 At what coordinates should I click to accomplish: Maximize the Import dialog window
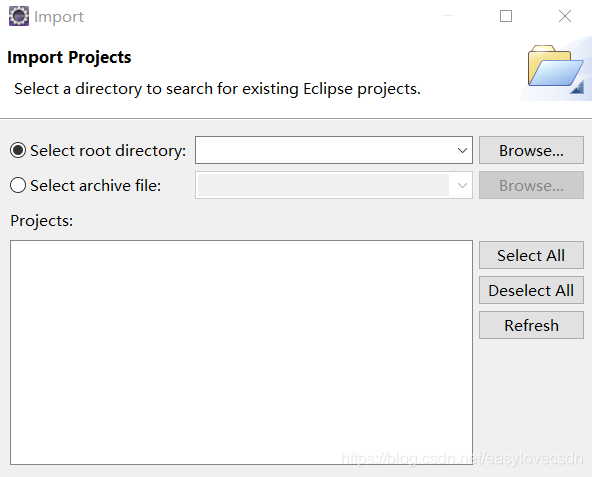click(x=506, y=16)
